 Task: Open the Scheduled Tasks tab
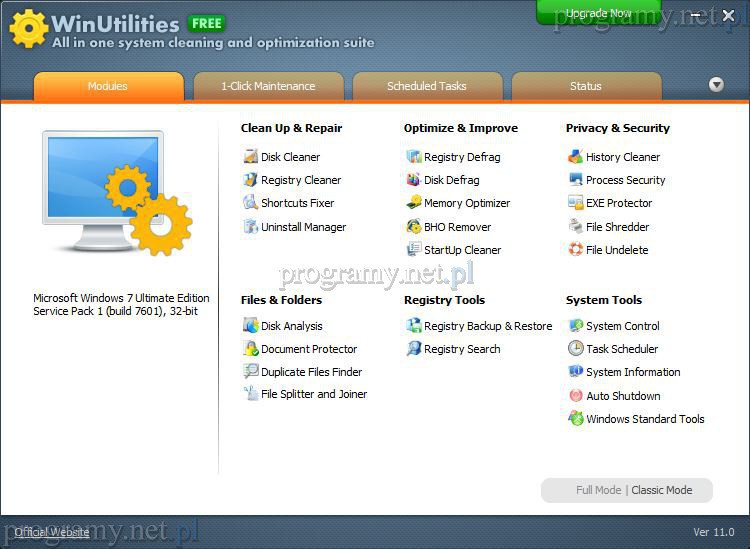tap(427, 87)
